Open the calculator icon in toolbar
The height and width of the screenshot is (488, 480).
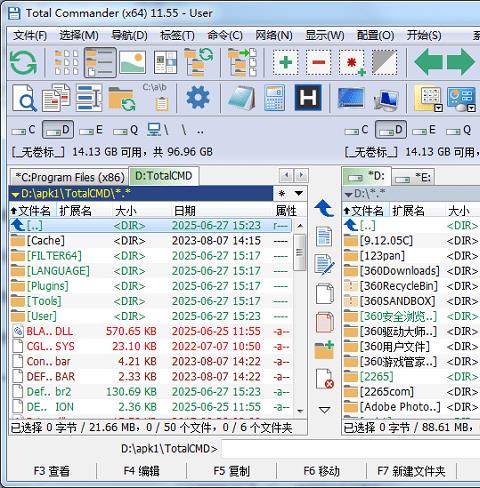[274, 98]
